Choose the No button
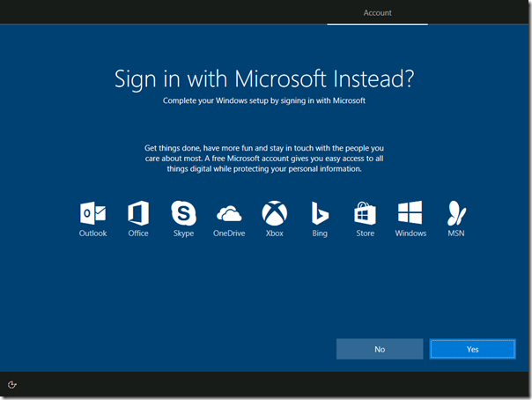The height and width of the screenshot is (400, 532). 380,349
